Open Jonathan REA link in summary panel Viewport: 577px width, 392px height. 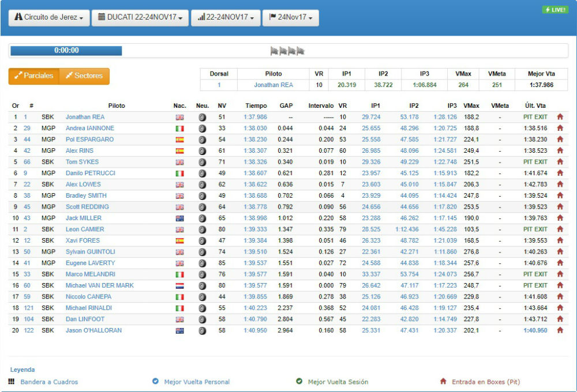tap(273, 85)
